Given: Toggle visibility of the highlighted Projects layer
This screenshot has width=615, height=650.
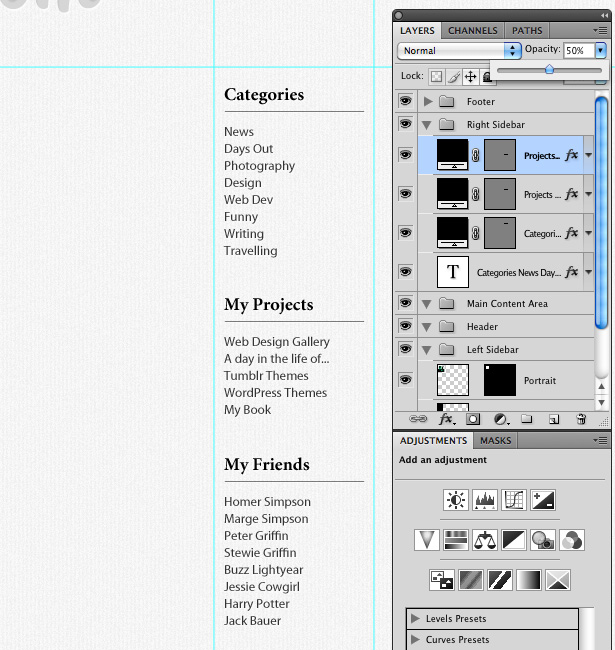Looking at the screenshot, I should point(405,155).
